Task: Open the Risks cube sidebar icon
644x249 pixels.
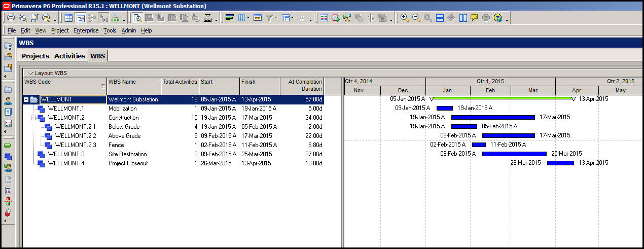Action: tap(8, 212)
